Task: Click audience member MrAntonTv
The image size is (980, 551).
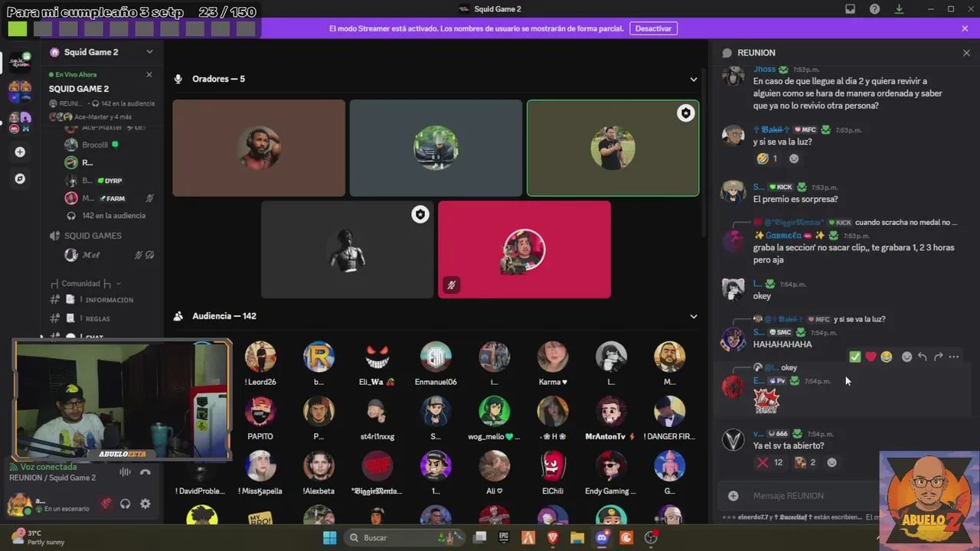Action: point(611,419)
